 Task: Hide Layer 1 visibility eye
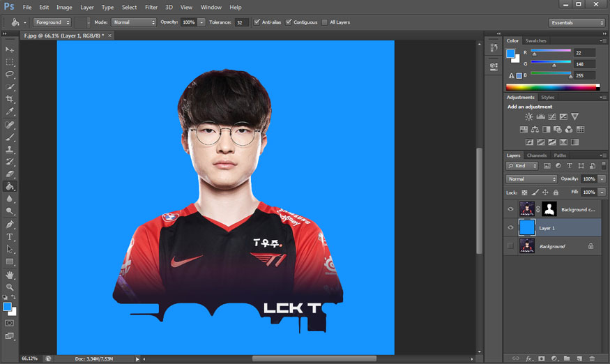pos(510,228)
